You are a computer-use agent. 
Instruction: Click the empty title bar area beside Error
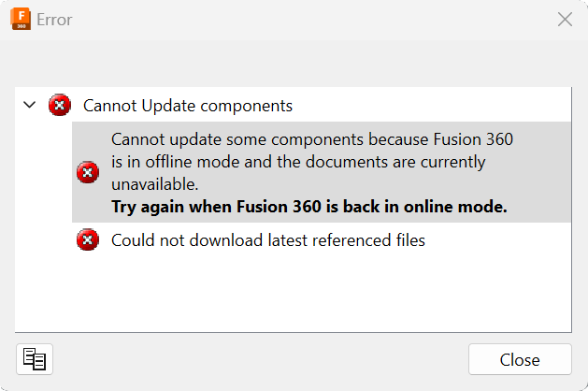pyautogui.click(x=311, y=20)
